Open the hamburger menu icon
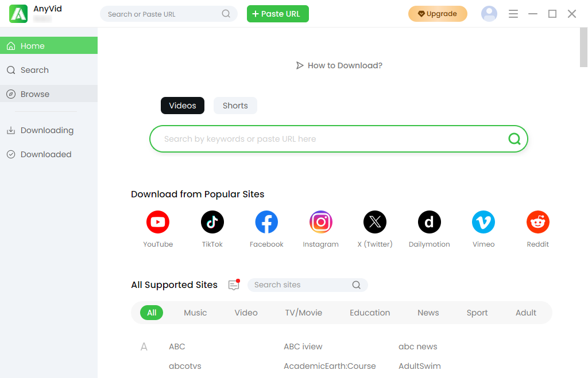Image resolution: width=588 pixels, height=378 pixels. [513, 14]
